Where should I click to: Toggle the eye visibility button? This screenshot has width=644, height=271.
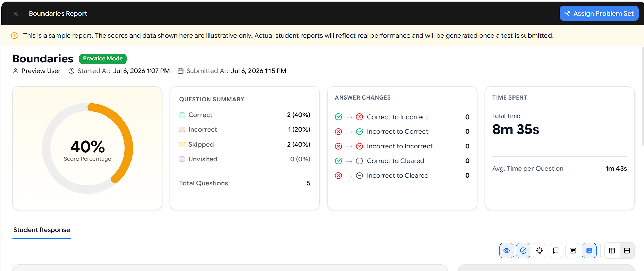[x=506, y=251]
